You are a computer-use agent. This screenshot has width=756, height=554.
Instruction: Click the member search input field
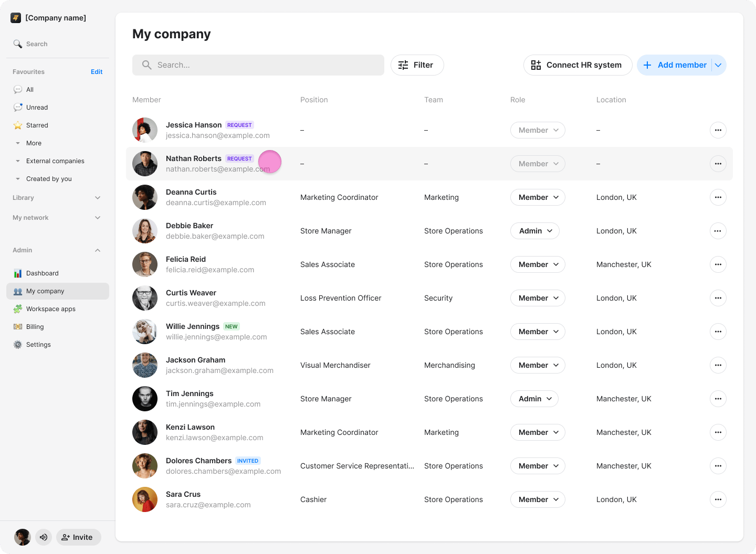tap(258, 65)
